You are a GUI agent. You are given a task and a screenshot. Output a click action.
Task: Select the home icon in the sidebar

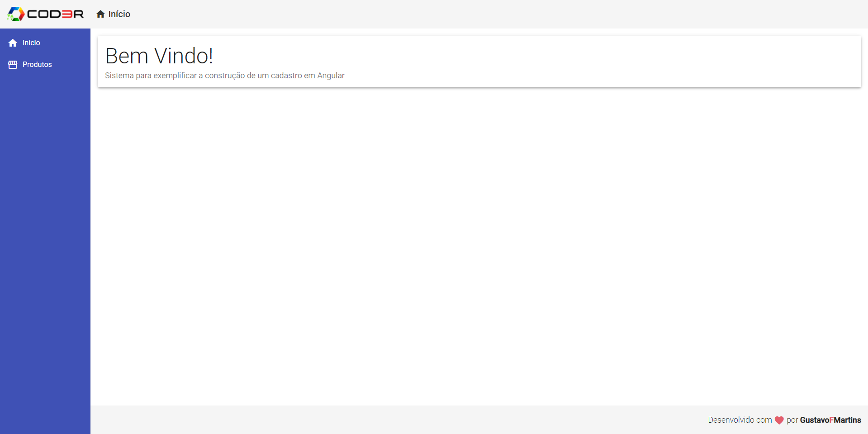[13, 43]
